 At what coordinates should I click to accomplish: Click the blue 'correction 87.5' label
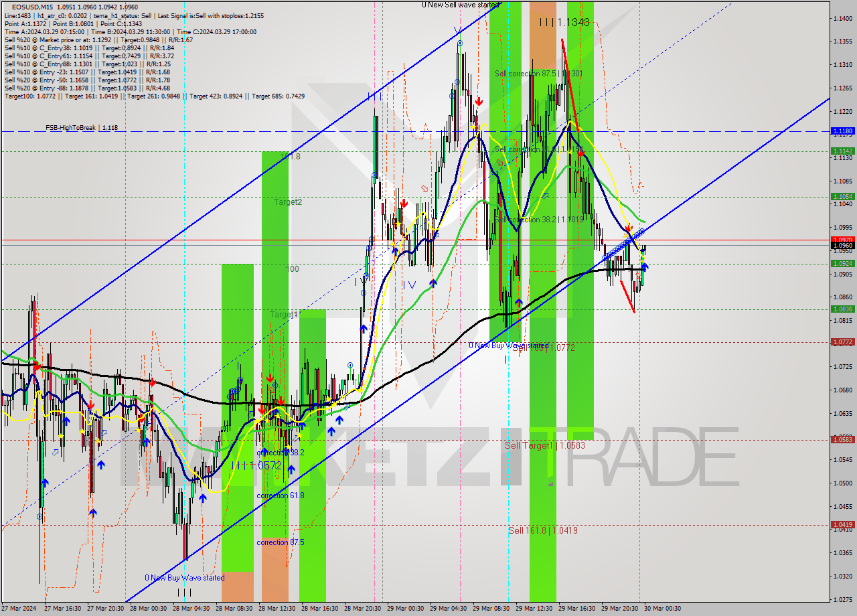pyautogui.click(x=281, y=542)
